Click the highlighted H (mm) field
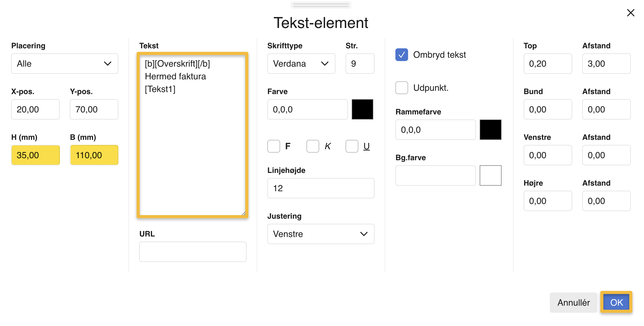This screenshot has width=644, height=326. click(x=35, y=155)
